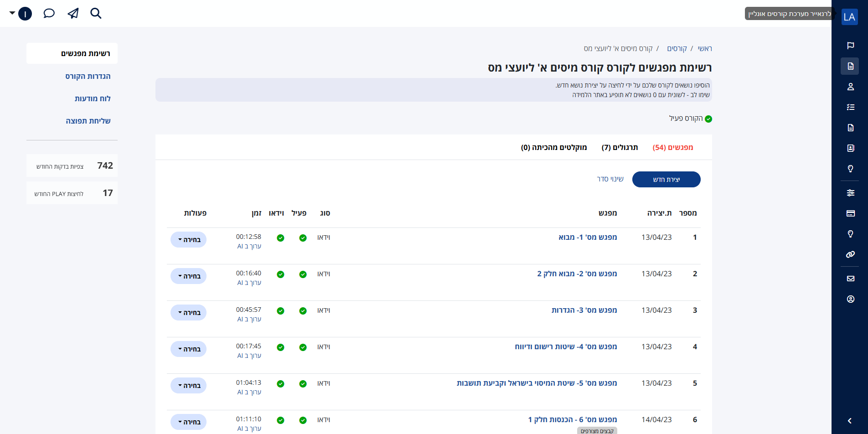Open the credit card icon in sidebar
The width and height of the screenshot is (868, 434).
click(x=850, y=213)
